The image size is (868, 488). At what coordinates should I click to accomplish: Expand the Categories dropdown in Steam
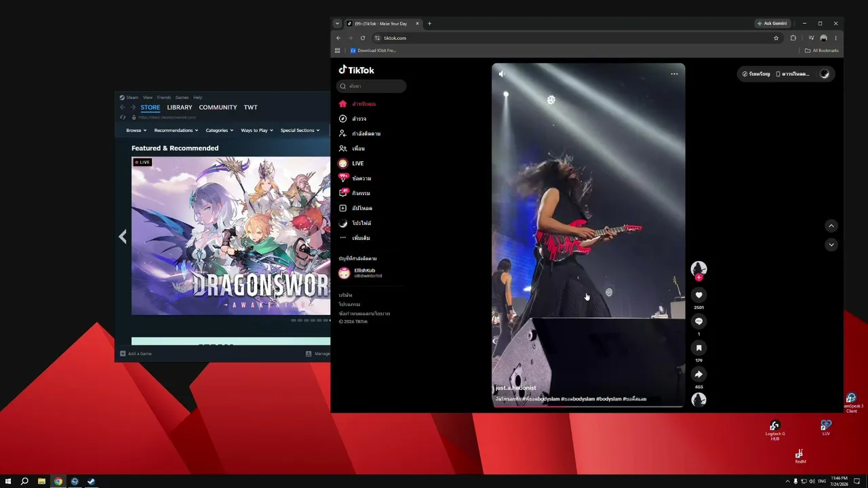(220, 130)
